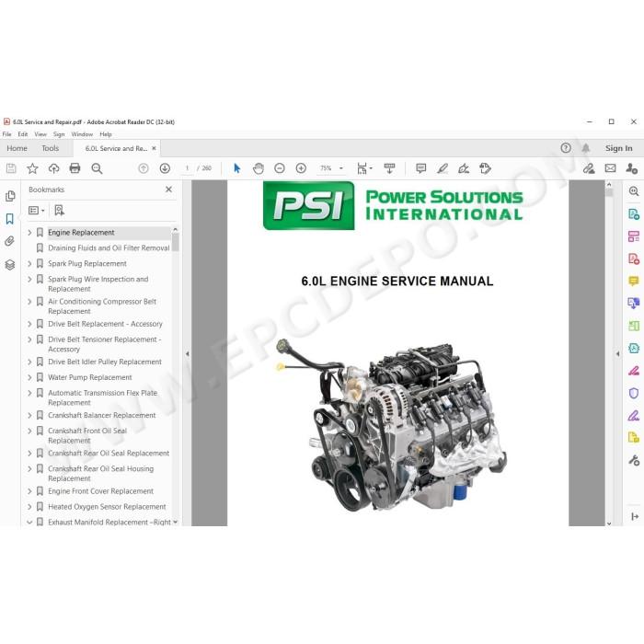
Task: Open the sign document pen icon
Action: (464, 168)
